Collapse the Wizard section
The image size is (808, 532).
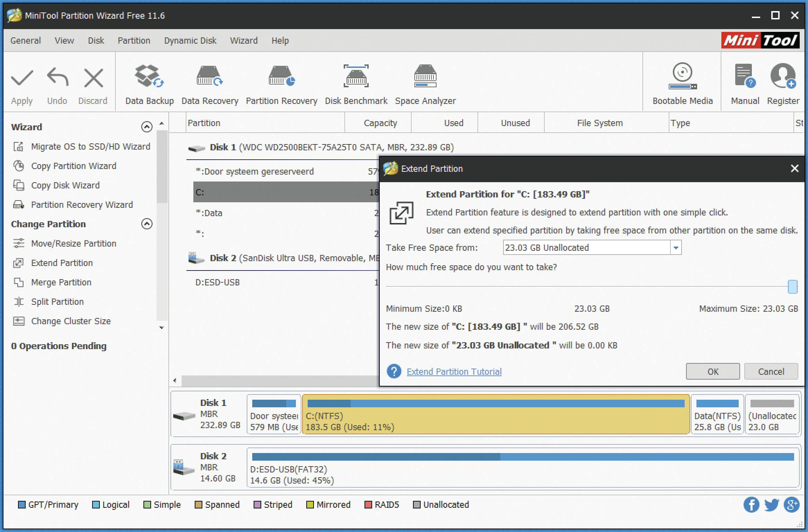pyautogui.click(x=147, y=127)
